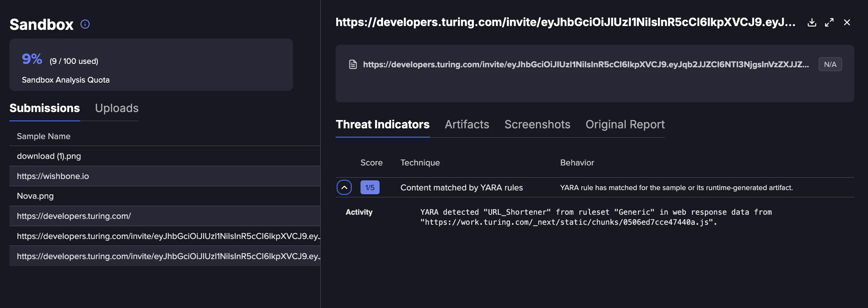Image resolution: width=868 pixels, height=308 pixels.
Task: Select the Nova.png sample row
Action: pos(165,196)
